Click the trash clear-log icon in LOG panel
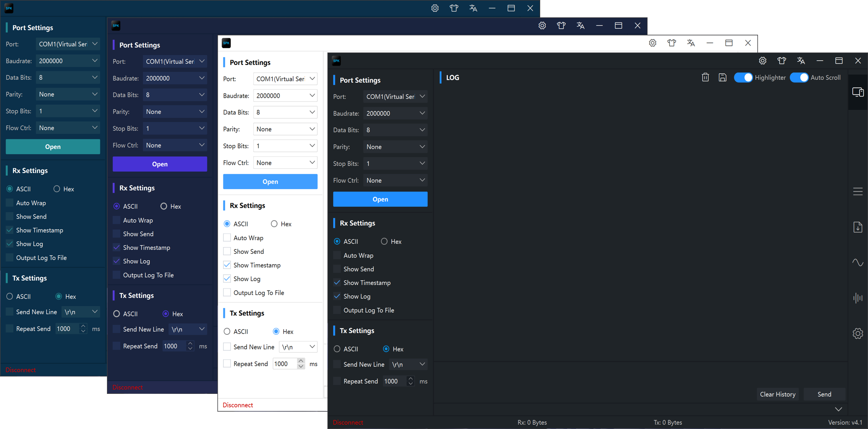 705,77
